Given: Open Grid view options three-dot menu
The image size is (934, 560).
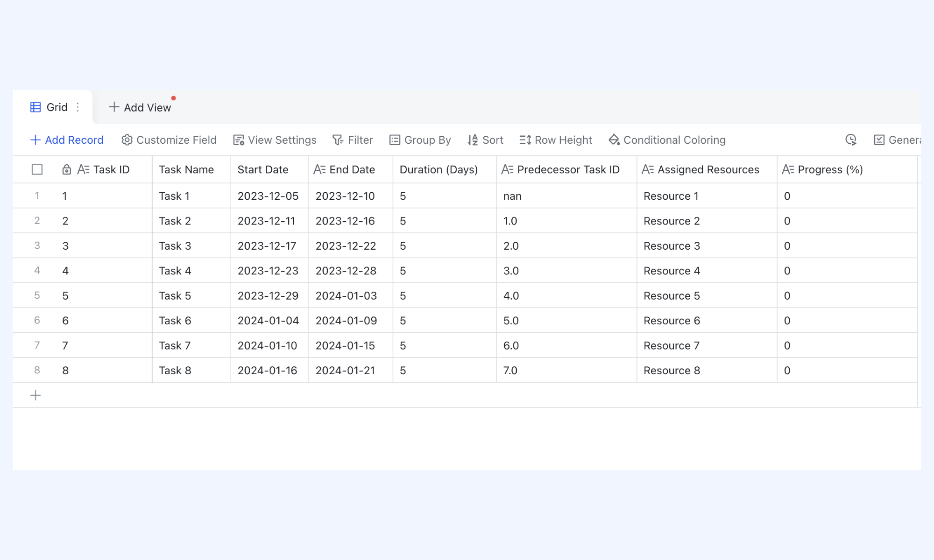Looking at the screenshot, I should tap(78, 107).
